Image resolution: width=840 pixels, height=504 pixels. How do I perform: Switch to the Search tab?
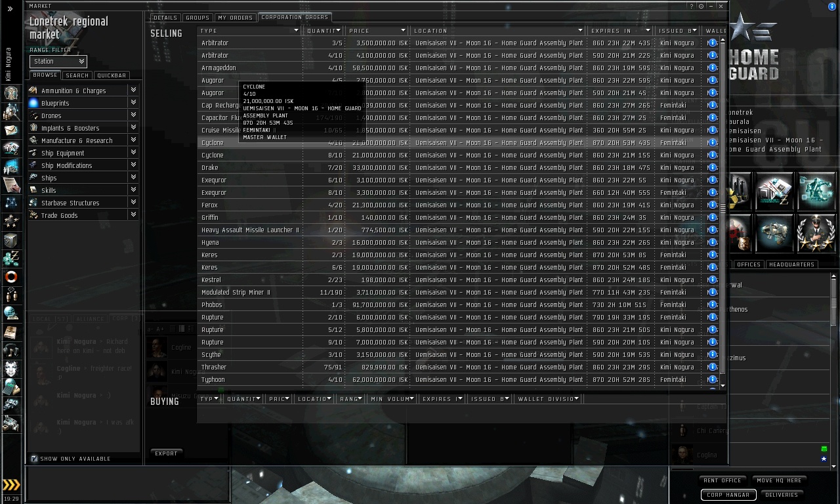click(x=77, y=75)
